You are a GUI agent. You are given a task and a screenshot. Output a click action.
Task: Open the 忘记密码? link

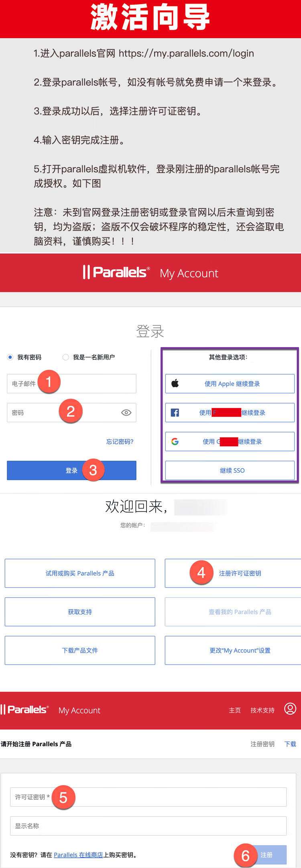pyautogui.click(x=120, y=441)
